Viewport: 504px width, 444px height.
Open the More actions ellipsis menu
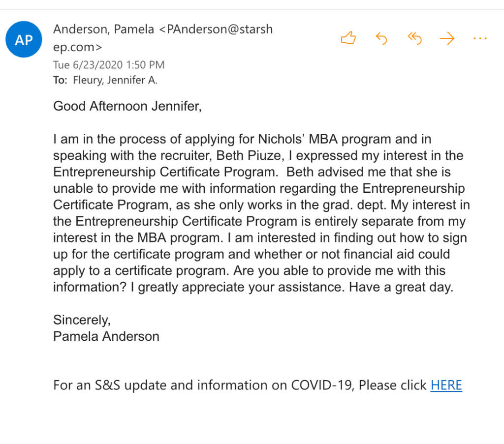(479, 38)
